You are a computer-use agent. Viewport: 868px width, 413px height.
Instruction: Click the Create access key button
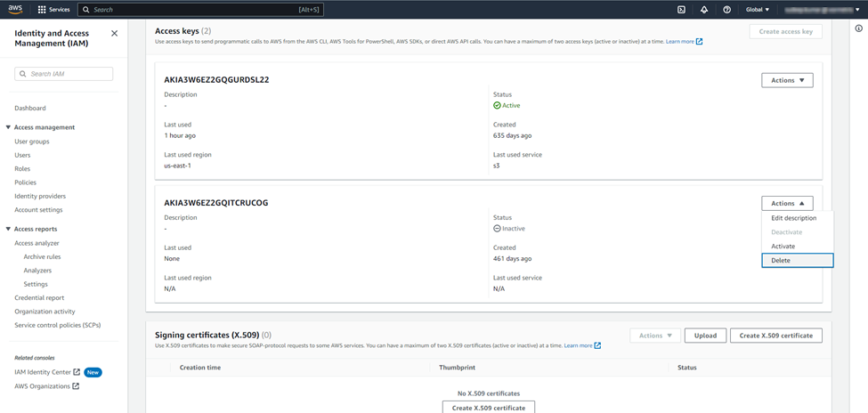click(785, 31)
